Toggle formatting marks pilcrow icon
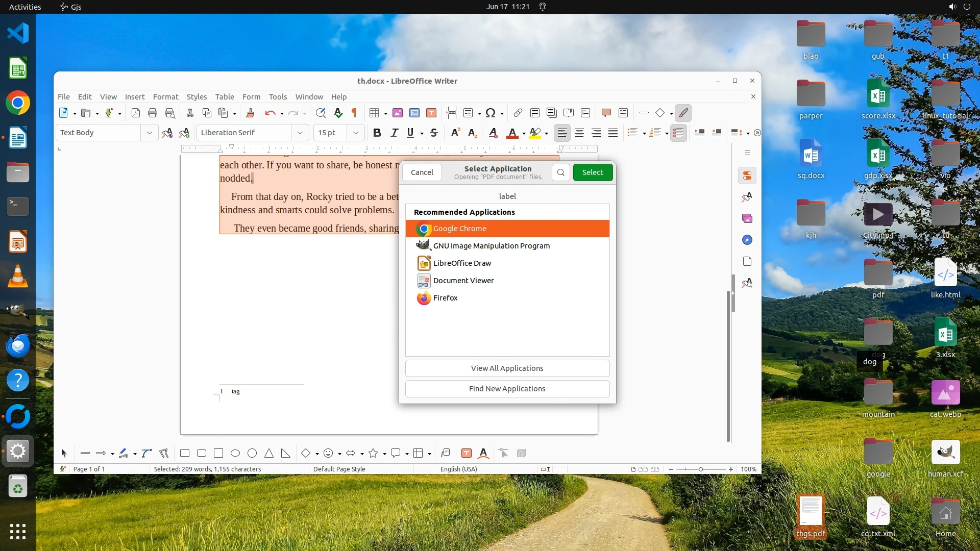This screenshot has height=551, width=980. coord(354,113)
